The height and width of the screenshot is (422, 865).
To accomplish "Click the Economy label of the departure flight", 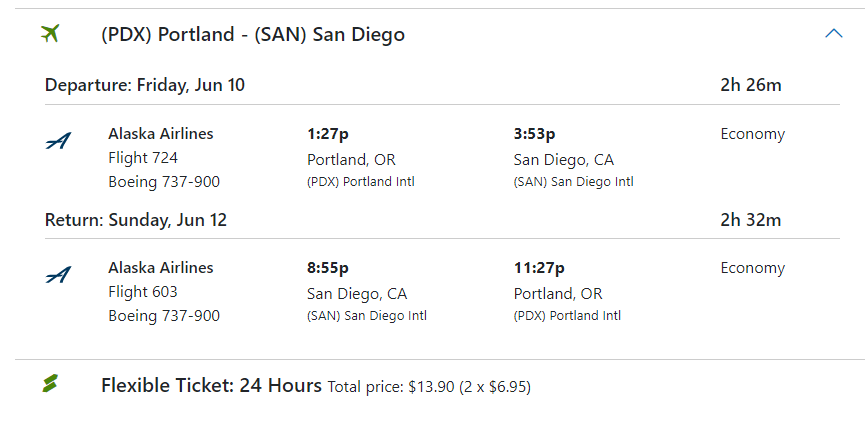I will [752, 134].
